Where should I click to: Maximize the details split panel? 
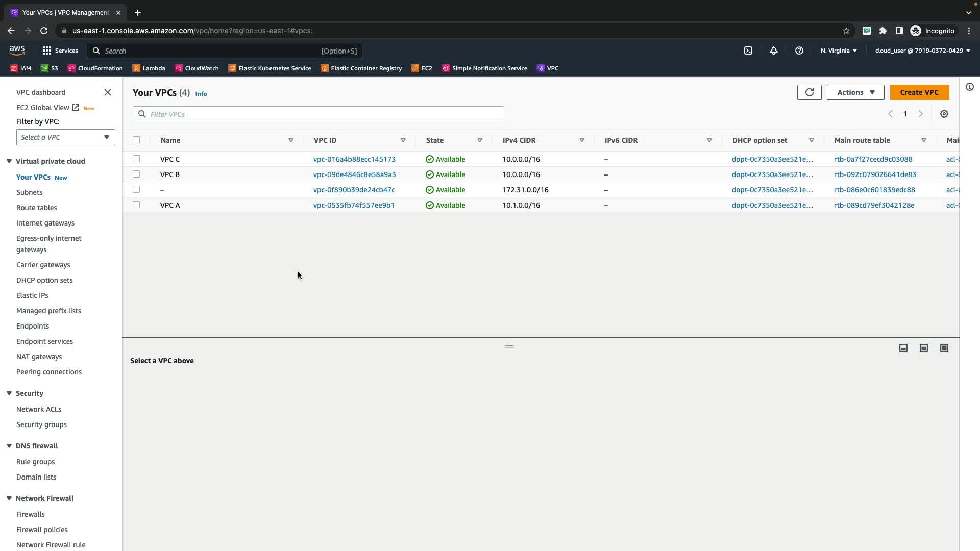pyautogui.click(x=944, y=348)
